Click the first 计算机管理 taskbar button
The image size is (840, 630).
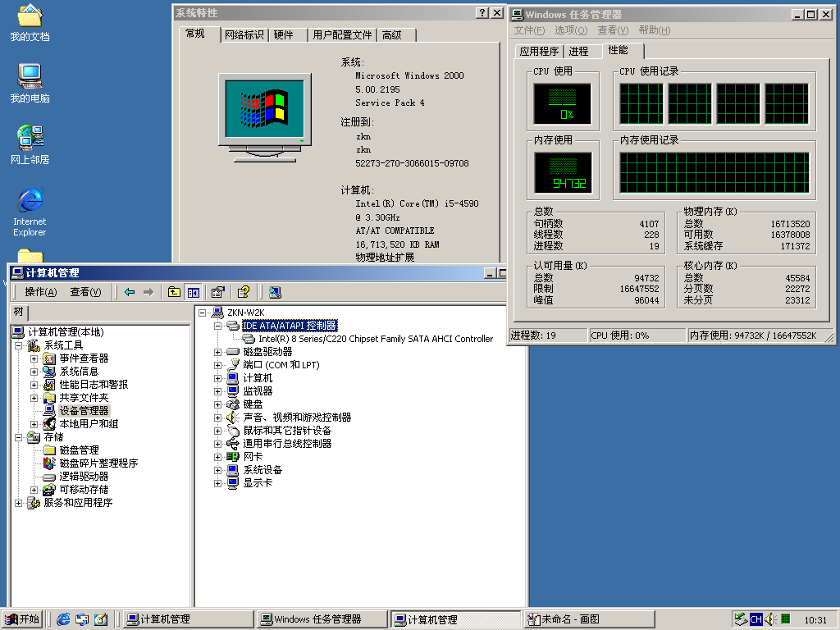tap(188, 619)
